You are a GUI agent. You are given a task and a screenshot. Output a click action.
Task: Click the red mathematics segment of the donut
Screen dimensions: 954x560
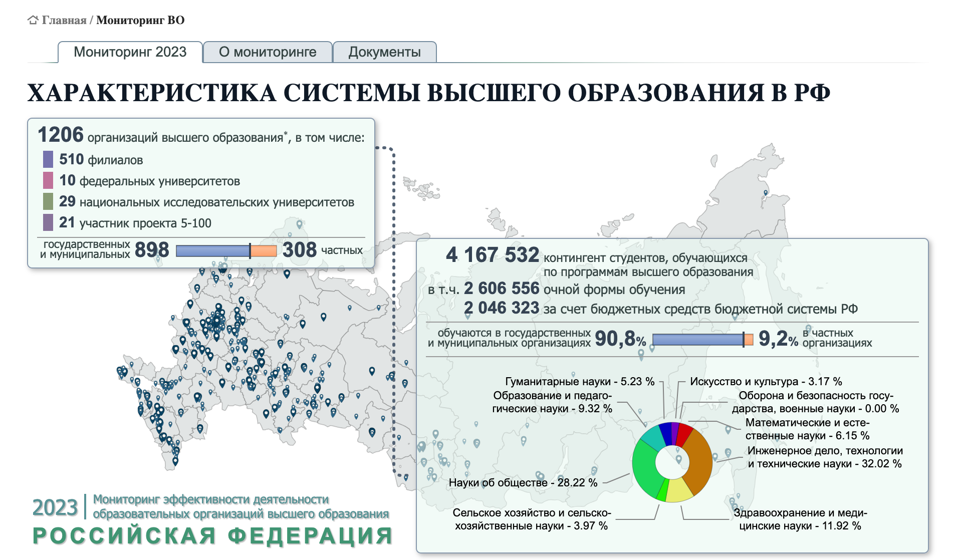point(684,435)
